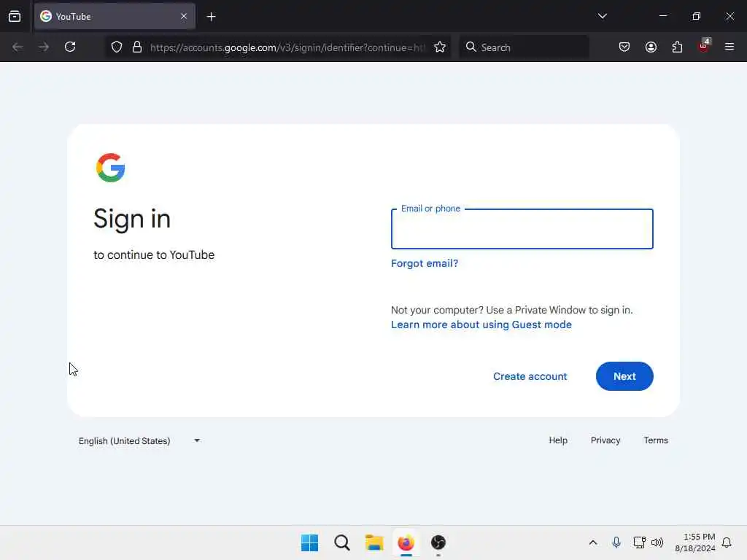This screenshot has width=747, height=560.
Task: Open the volume speaker tray icon
Action: click(657, 542)
